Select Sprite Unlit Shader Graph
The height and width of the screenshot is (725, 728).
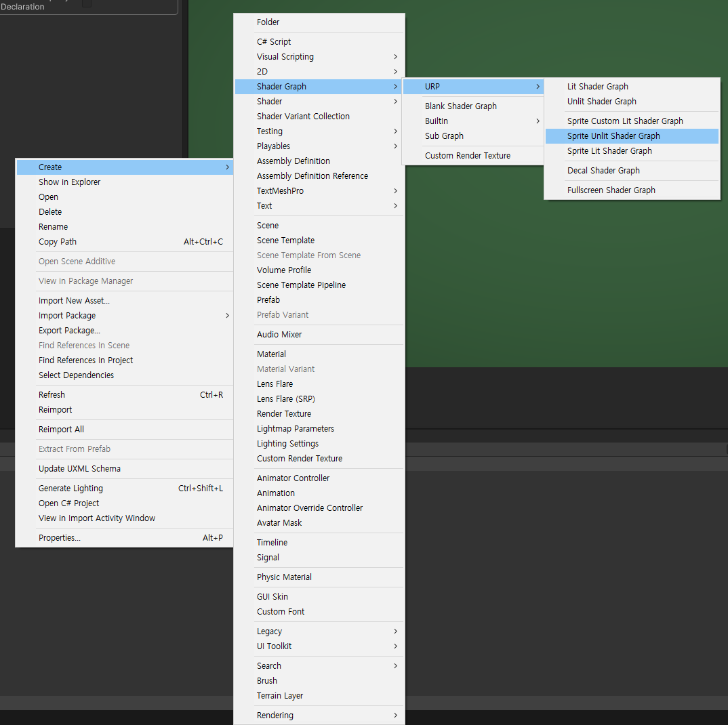click(x=632, y=136)
